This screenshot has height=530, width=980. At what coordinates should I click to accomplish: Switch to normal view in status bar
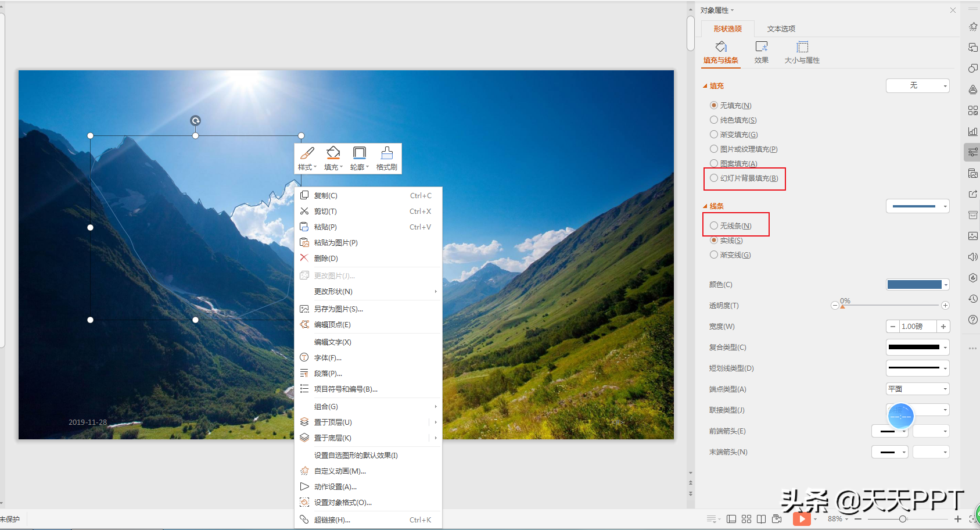coord(731,519)
